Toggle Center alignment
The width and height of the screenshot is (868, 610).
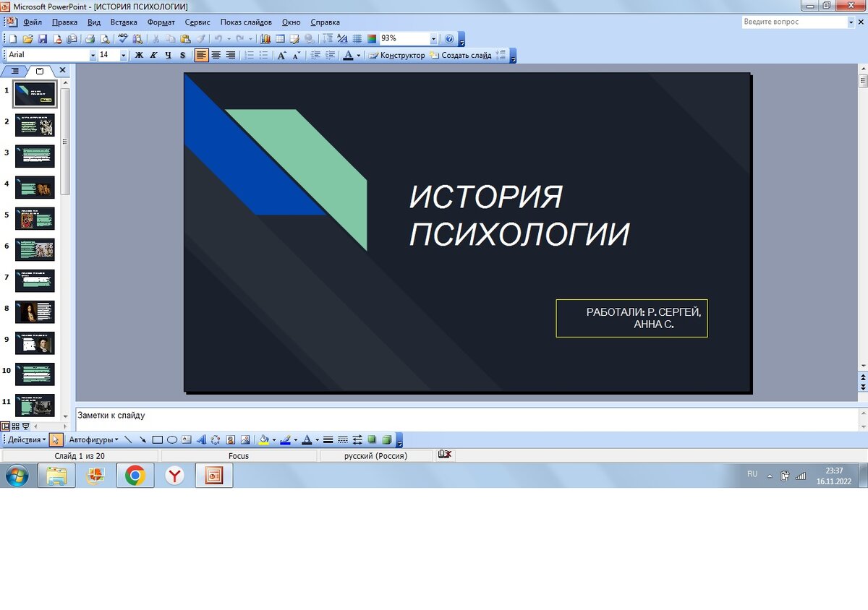(216, 55)
